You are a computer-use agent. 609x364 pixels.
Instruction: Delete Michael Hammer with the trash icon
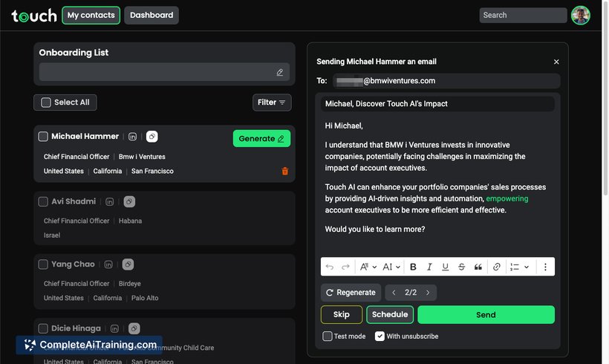284,171
